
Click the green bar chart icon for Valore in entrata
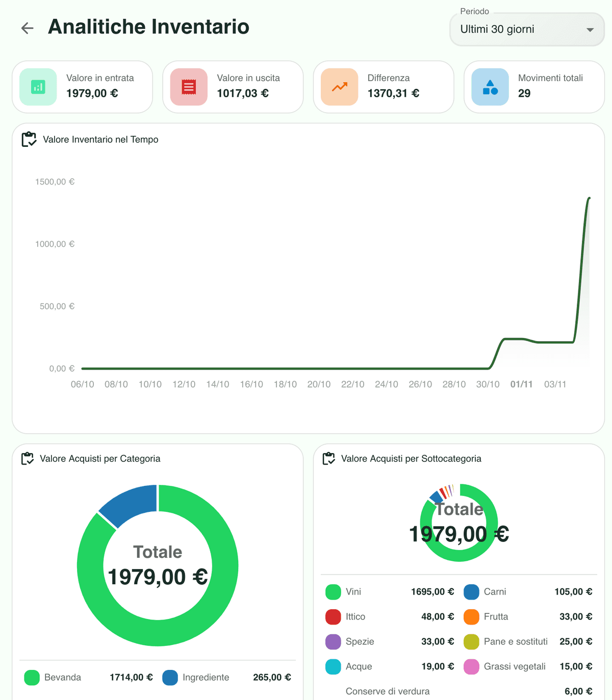(38, 87)
